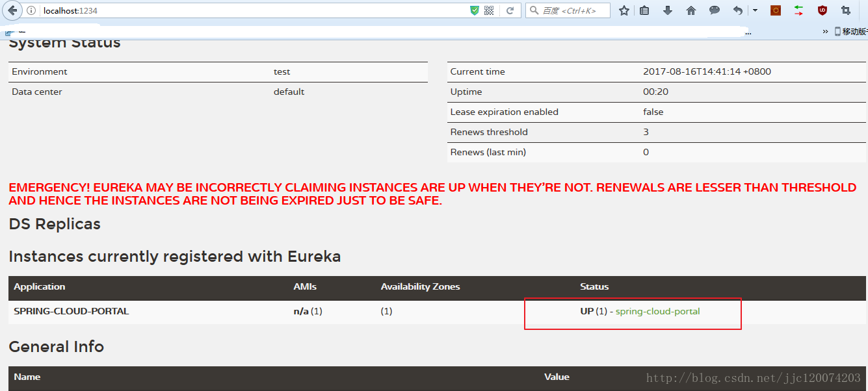This screenshot has height=391, width=868.
Task: Click the browser back arrow button
Action: [12, 10]
